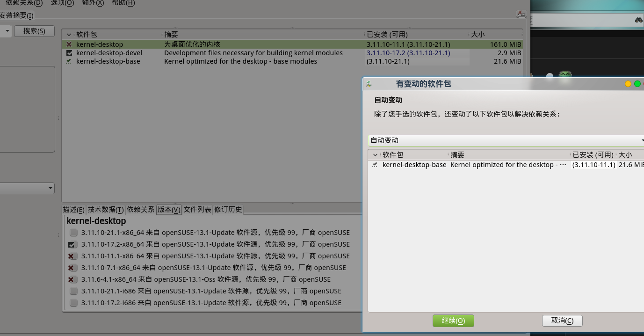
Task: Select the kernel-desktop-devel package name
Action: [109, 53]
